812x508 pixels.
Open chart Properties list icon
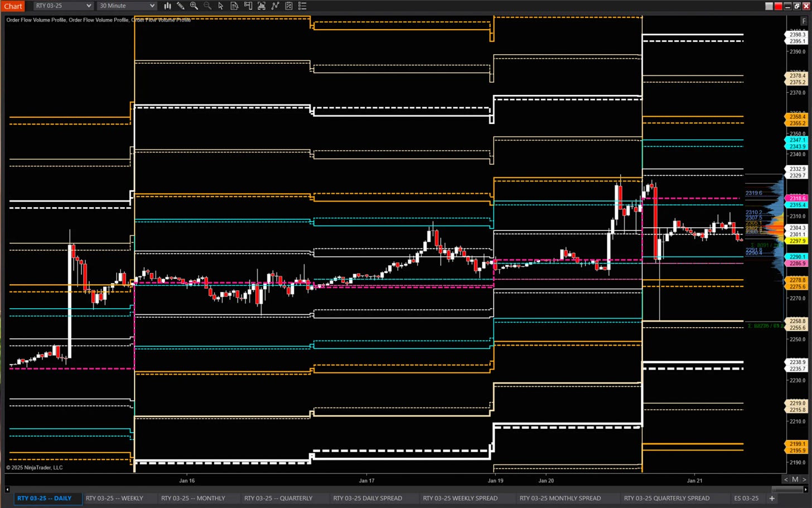tap(302, 6)
